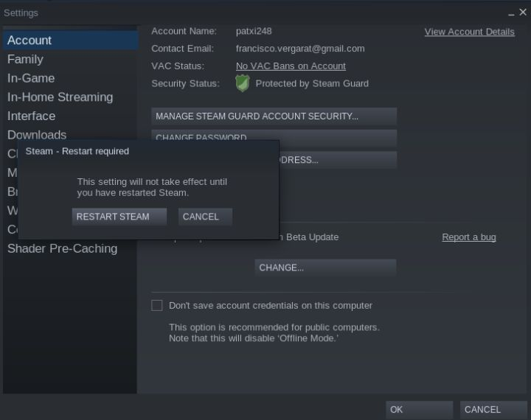This screenshot has height=420, width=531.
Task: Click the account name patxi248
Action: point(254,31)
